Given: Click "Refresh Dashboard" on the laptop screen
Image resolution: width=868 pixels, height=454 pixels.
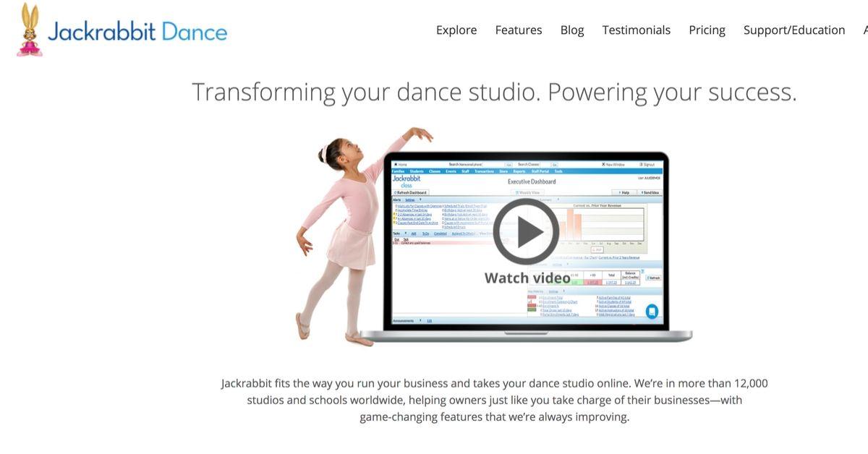Looking at the screenshot, I should (411, 193).
